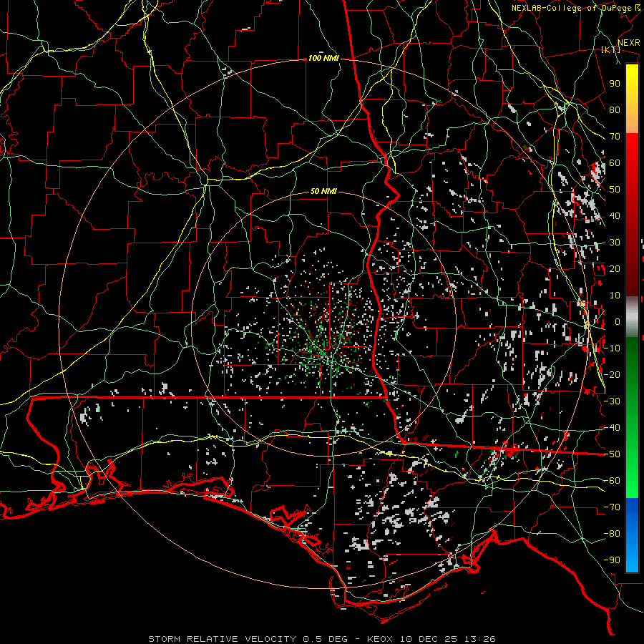Click the KEOX radar site identifier
The image size is (644, 644).
pos(380,639)
